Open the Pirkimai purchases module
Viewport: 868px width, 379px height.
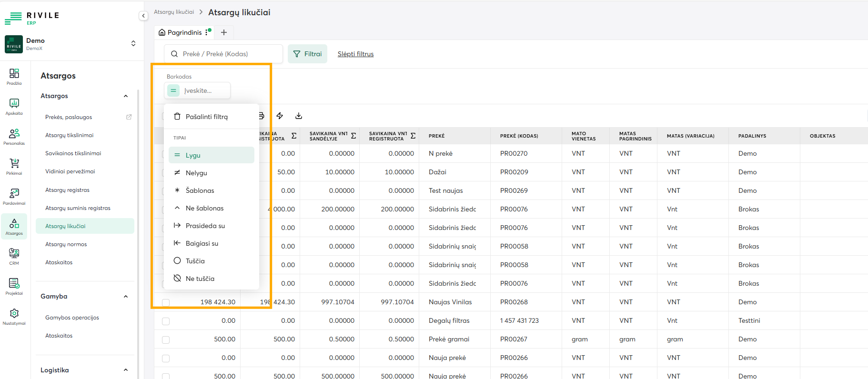(14, 166)
